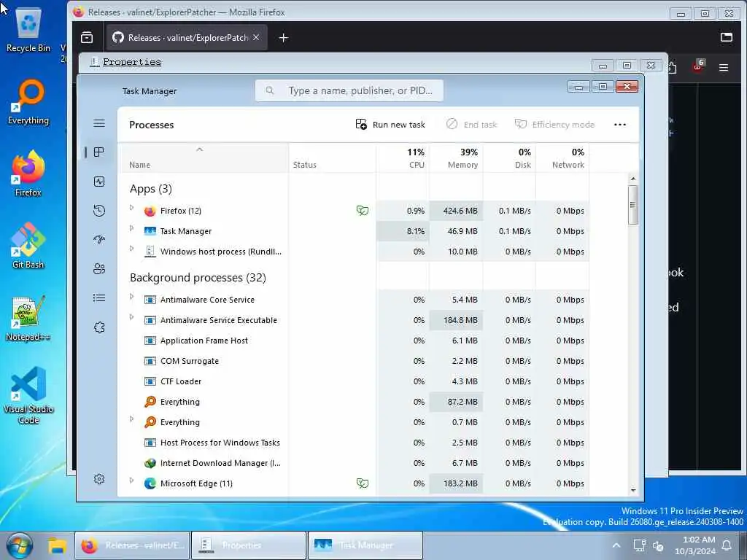Expand Firefox (12) process group
747x560 pixels.
point(132,208)
